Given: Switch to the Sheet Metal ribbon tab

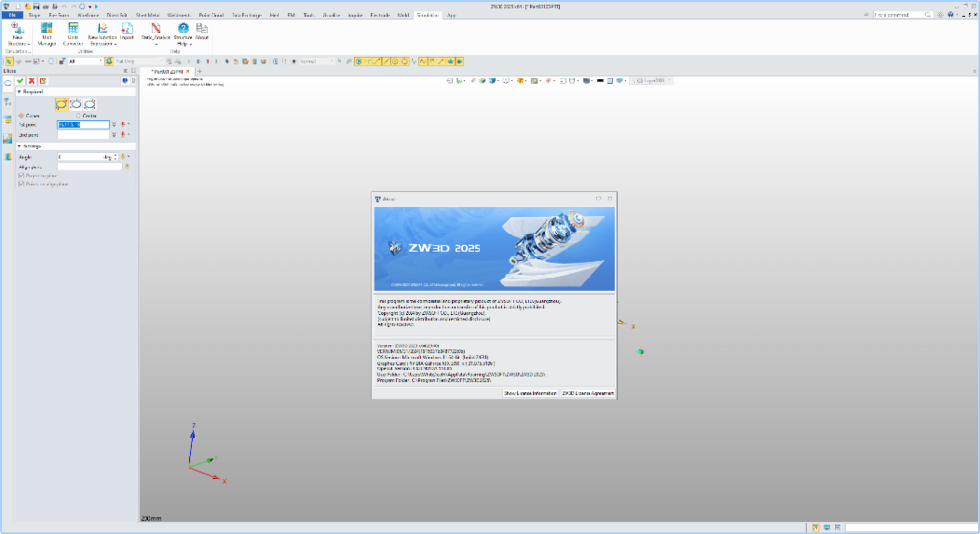Looking at the screenshot, I should pyautogui.click(x=147, y=15).
